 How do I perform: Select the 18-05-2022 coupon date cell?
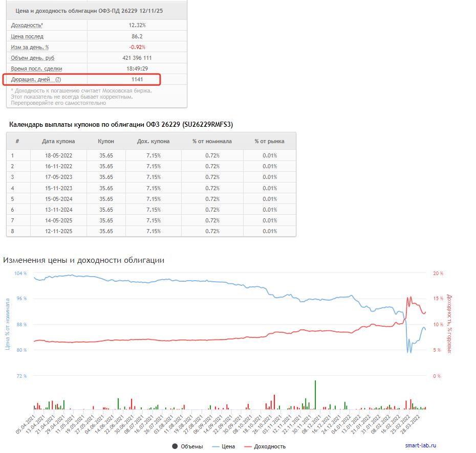tap(58, 155)
